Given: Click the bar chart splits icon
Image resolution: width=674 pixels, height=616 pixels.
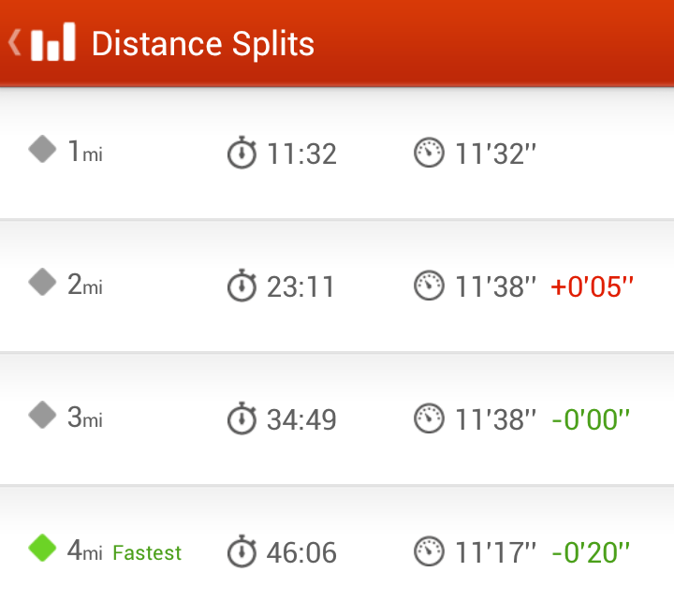Looking at the screenshot, I should click(x=53, y=42).
